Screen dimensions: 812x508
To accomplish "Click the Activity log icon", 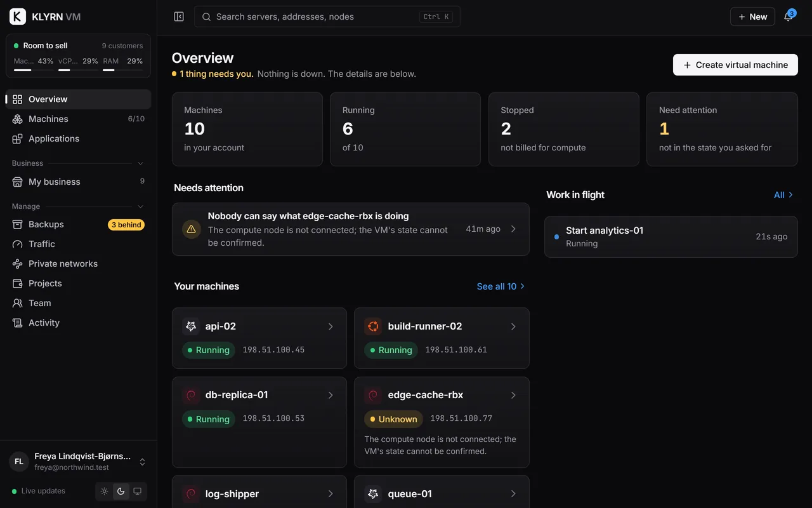I will click(x=17, y=323).
